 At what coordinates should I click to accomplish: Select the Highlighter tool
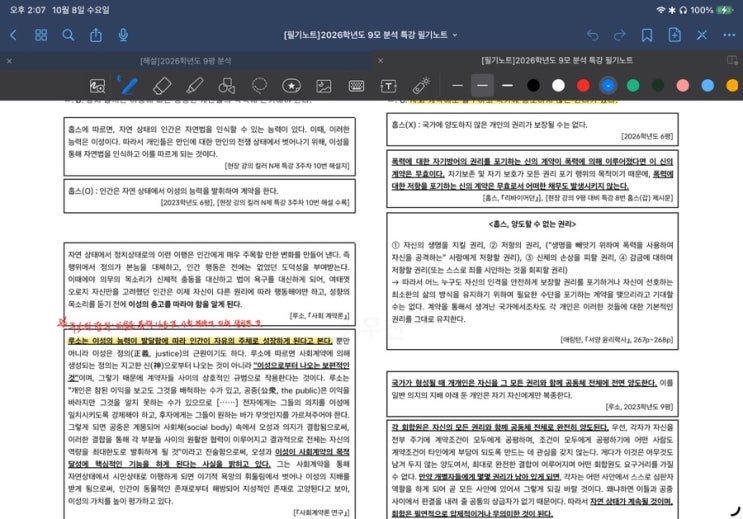click(x=195, y=86)
